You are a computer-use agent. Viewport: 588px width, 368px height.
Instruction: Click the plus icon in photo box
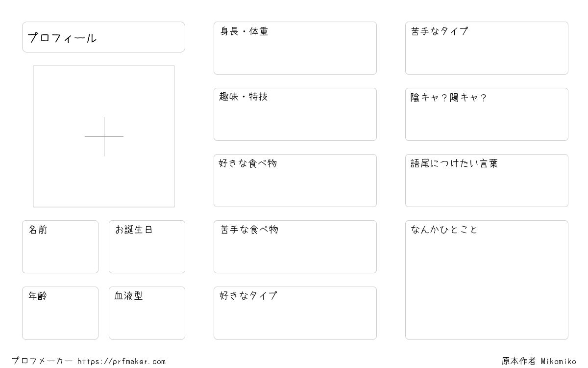point(104,136)
